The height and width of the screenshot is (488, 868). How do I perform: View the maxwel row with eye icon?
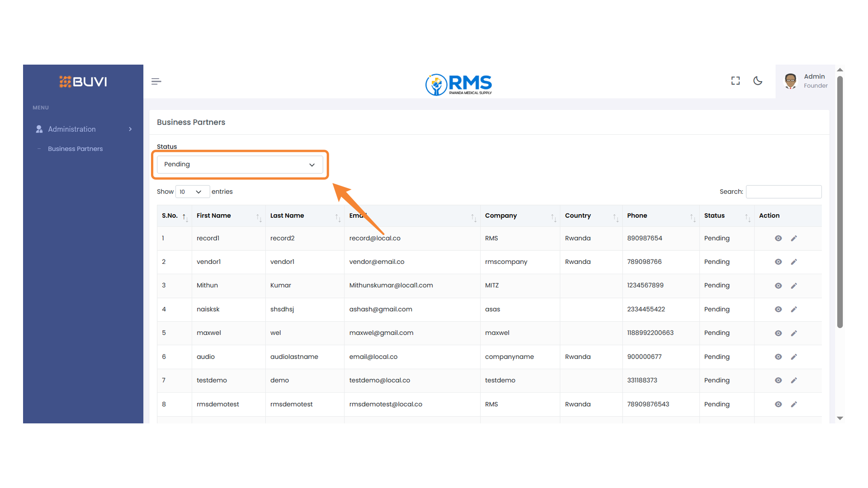778,333
